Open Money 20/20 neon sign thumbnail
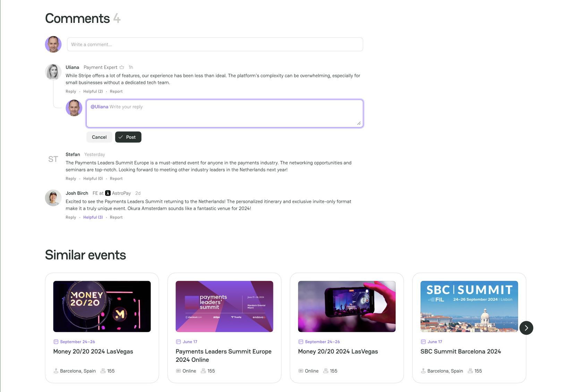569x392 pixels. pyautogui.click(x=102, y=306)
